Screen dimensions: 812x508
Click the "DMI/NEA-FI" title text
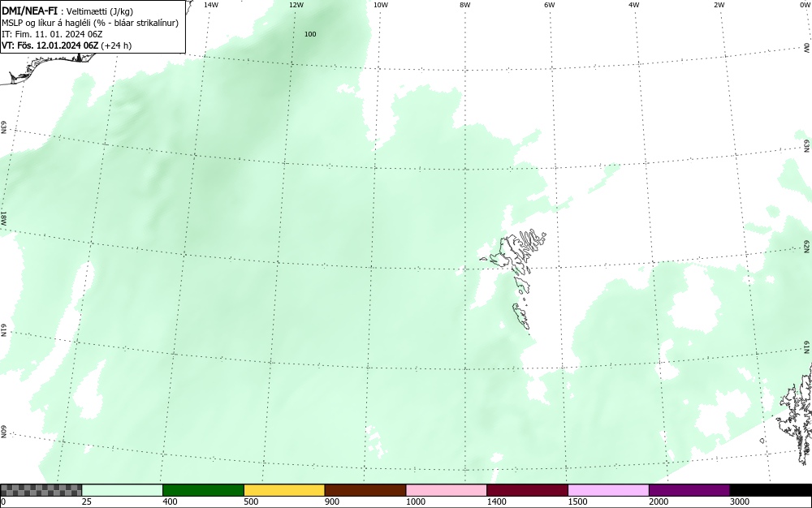point(29,11)
